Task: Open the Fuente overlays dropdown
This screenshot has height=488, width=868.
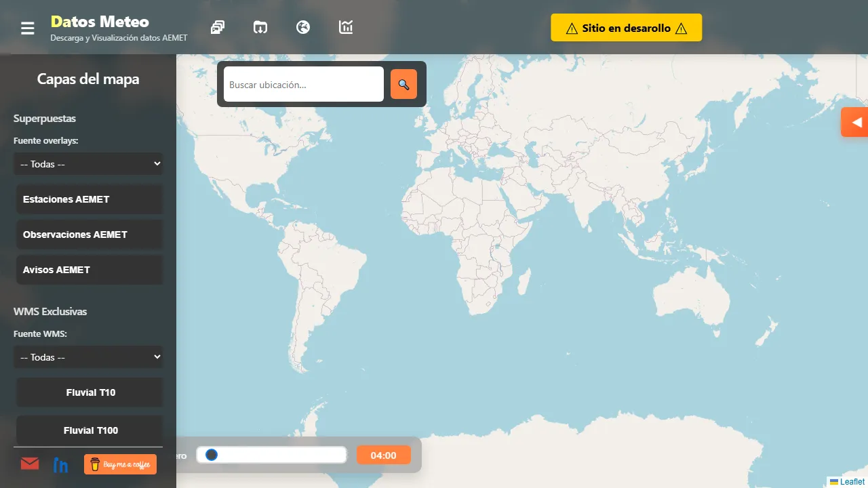Action: [88, 163]
